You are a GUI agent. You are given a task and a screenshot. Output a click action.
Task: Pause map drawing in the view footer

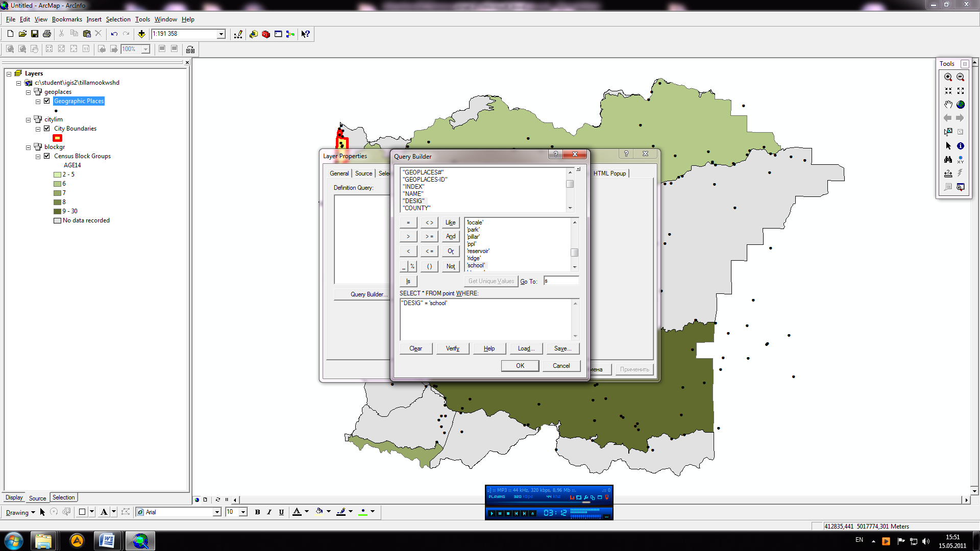(x=227, y=500)
